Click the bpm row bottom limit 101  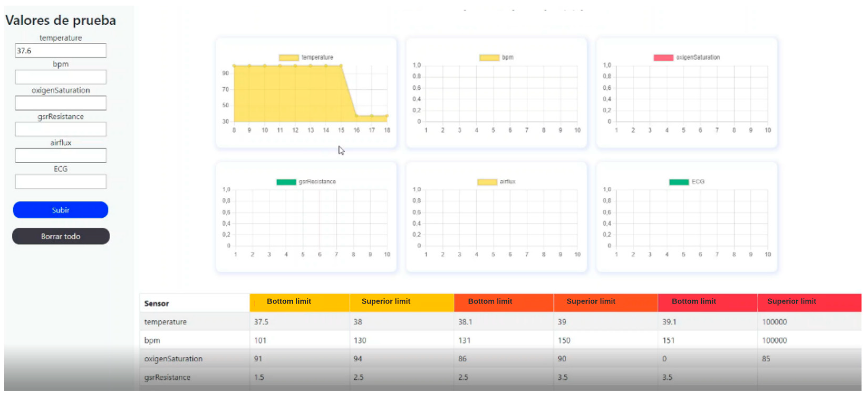coord(260,340)
